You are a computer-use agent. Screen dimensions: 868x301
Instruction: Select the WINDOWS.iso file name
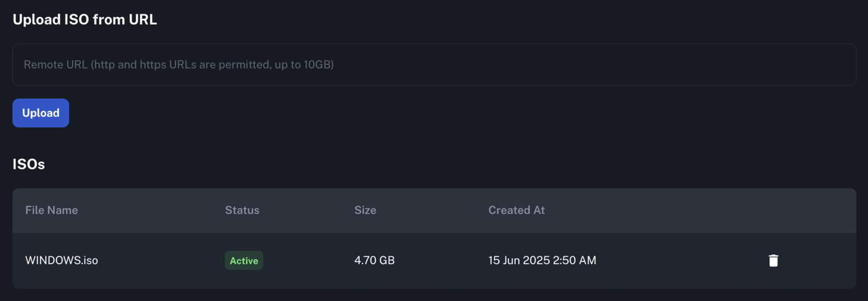pos(62,260)
